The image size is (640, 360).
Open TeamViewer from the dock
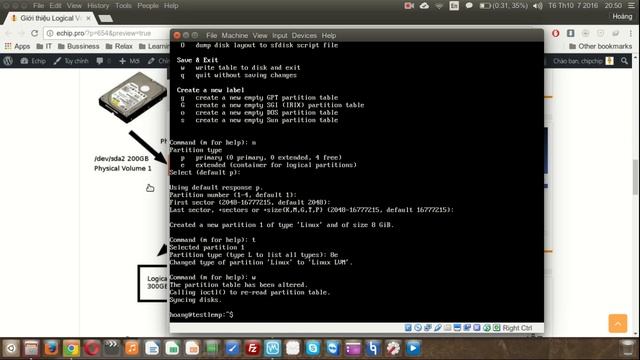(333, 349)
